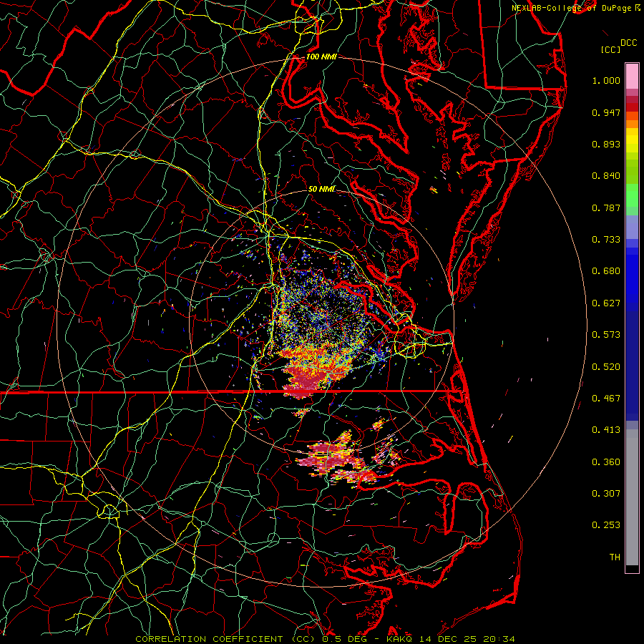The width and height of the screenshot is (644, 644).
Task: Click the 0.680 legend value
Action: coord(606,271)
